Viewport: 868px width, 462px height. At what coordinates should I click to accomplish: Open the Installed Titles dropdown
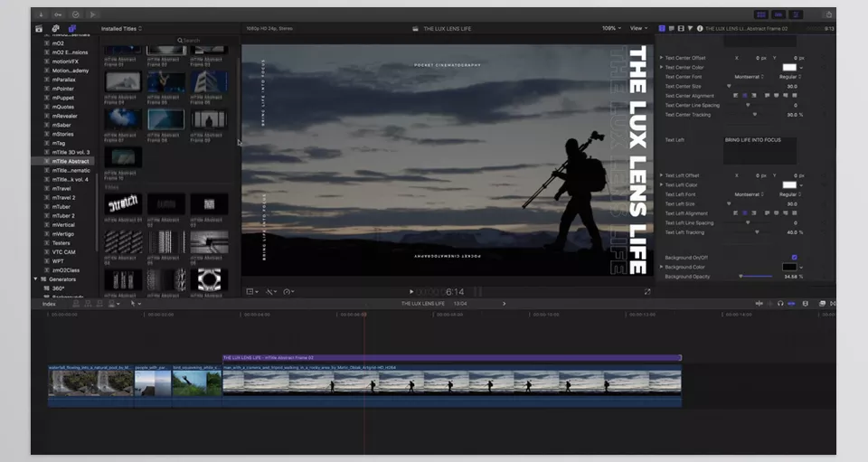[x=121, y=29]
